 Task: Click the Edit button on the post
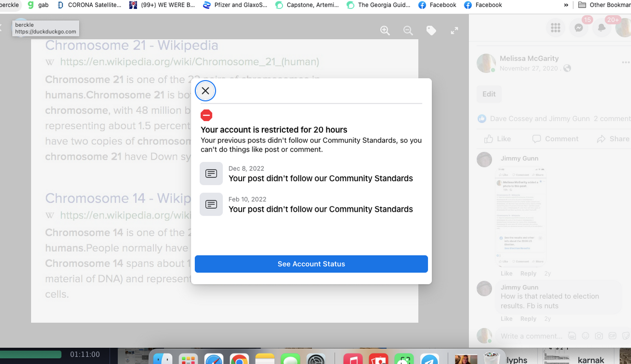coord(489,94)
